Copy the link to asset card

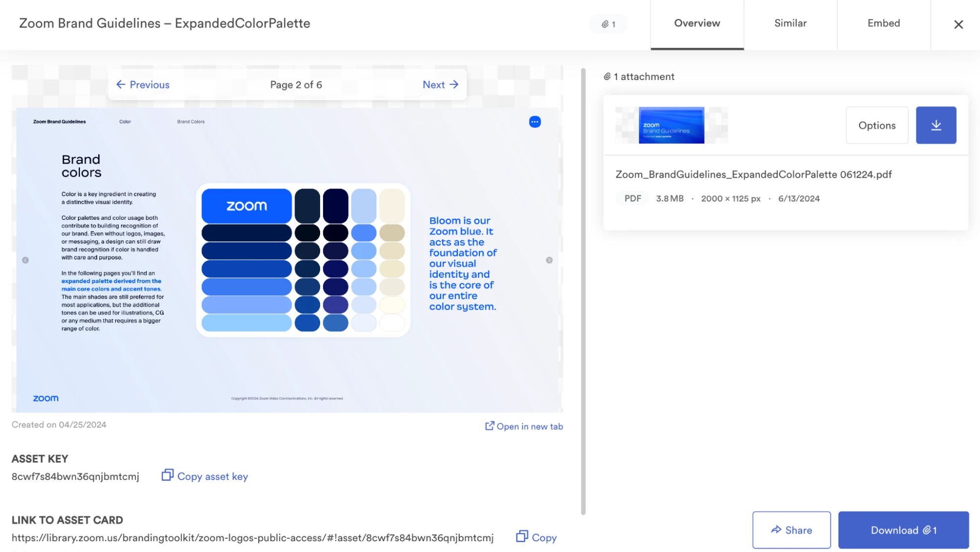click(x=536, y=537)
